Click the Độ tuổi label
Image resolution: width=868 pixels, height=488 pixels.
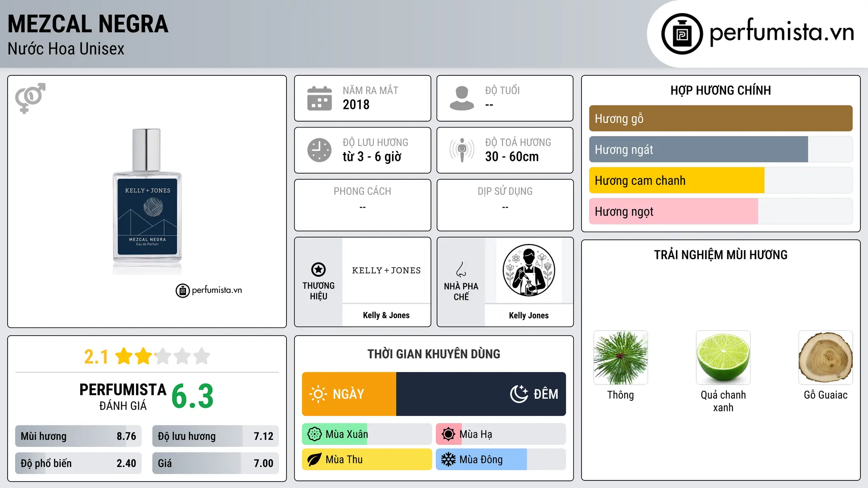pos(502,90)
